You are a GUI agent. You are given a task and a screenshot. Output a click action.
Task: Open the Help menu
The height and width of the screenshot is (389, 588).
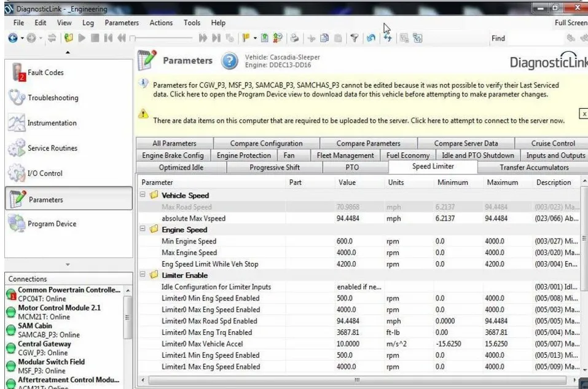click(218, 23)
